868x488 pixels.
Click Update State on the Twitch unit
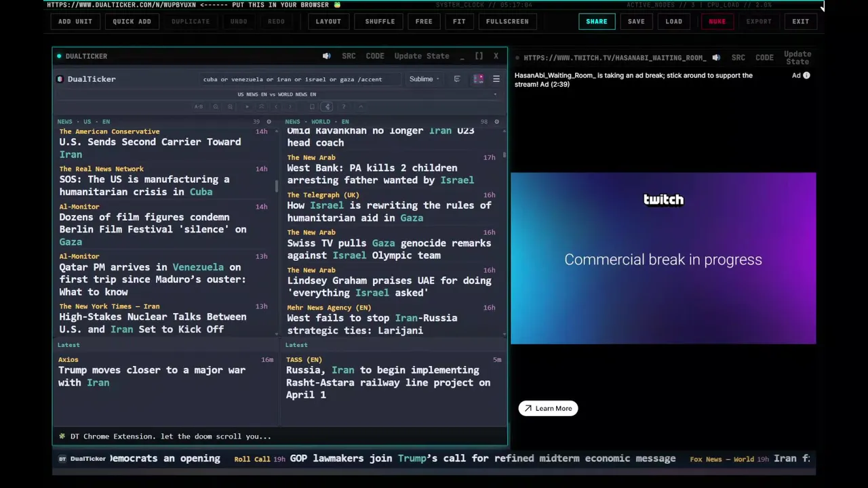pos(797,58)
